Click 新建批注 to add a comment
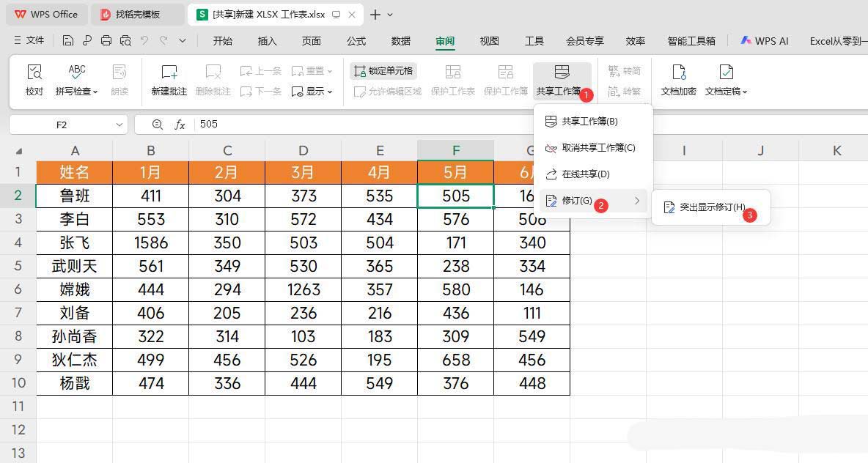The image size is (868, 463). point(169,79)
